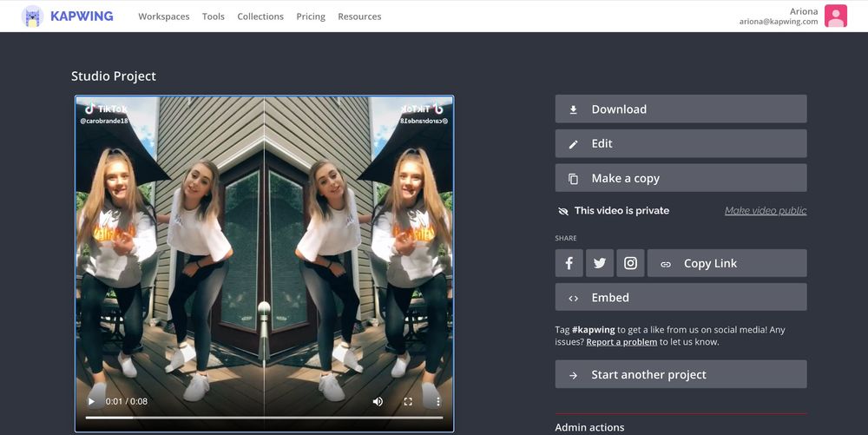Viewport: 868px width, 435px height.
Task: Open the Report a problem link
Action: click(621, 342)
